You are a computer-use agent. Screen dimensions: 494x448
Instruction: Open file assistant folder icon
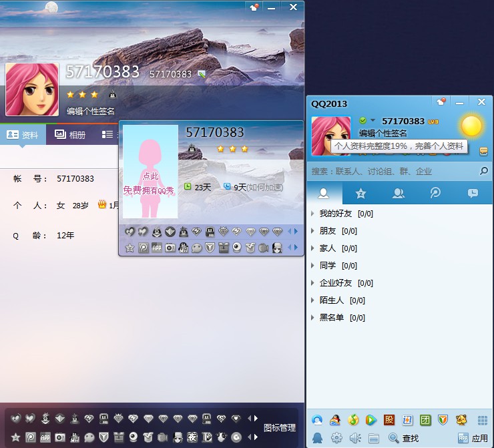374,438
